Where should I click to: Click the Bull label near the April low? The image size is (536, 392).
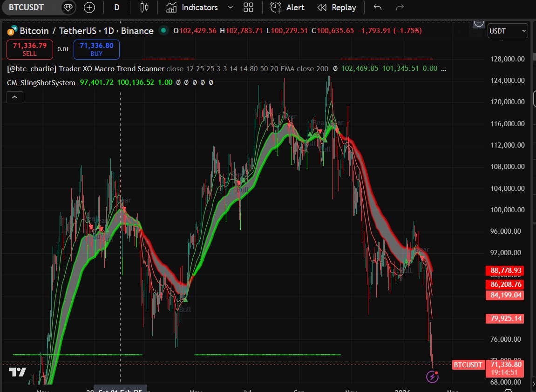pyautogui.click(x=185, y=309)
